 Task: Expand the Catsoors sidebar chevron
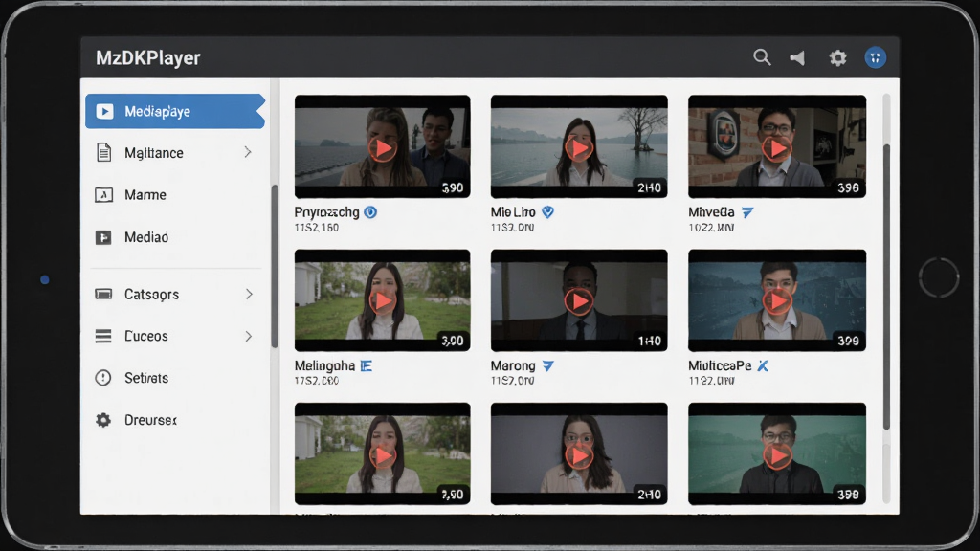click(x=249, y=294)
